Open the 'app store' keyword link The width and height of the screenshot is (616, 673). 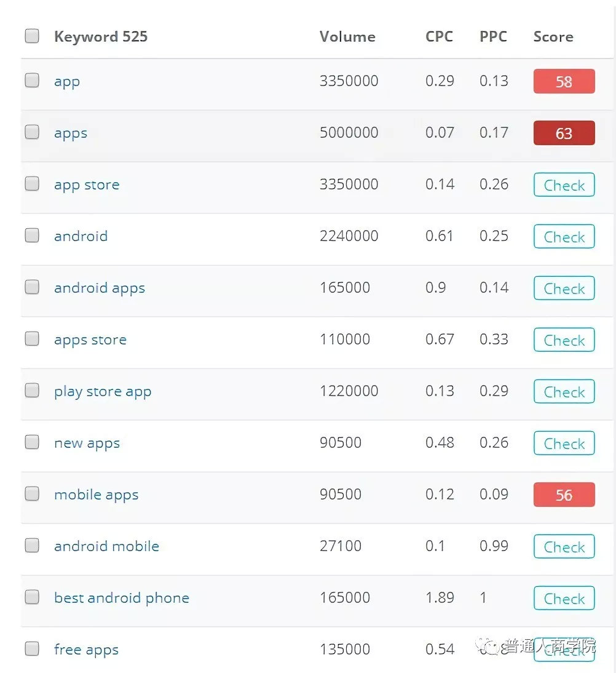point(87,185)
